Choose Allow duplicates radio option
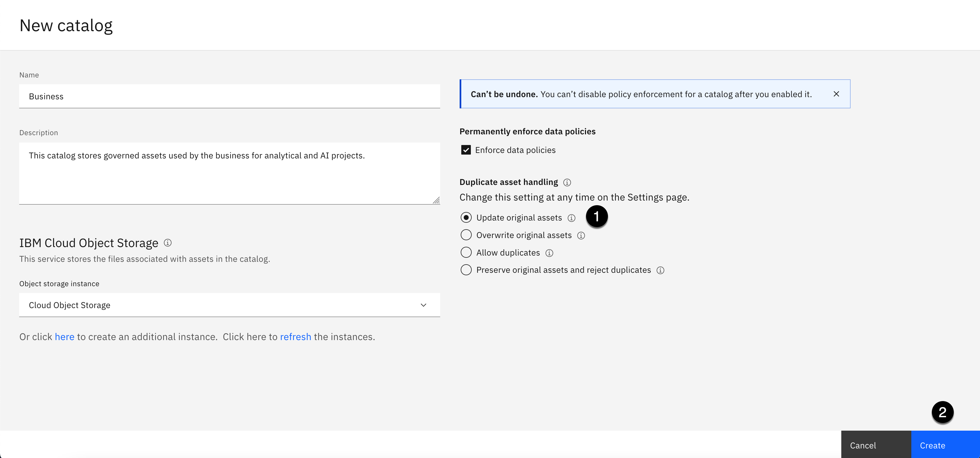This screenshot has width=980, height=458. point(466,253)
